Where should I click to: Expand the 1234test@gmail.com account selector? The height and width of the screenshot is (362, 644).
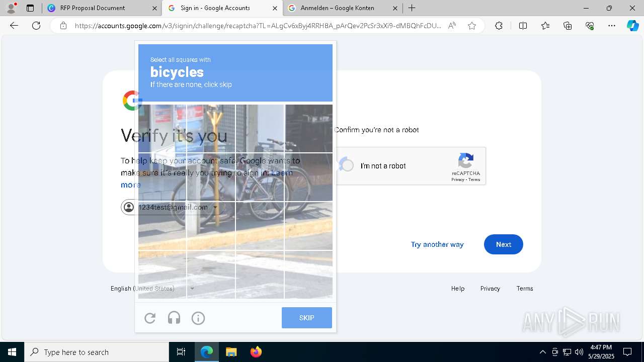coord(173,207)
